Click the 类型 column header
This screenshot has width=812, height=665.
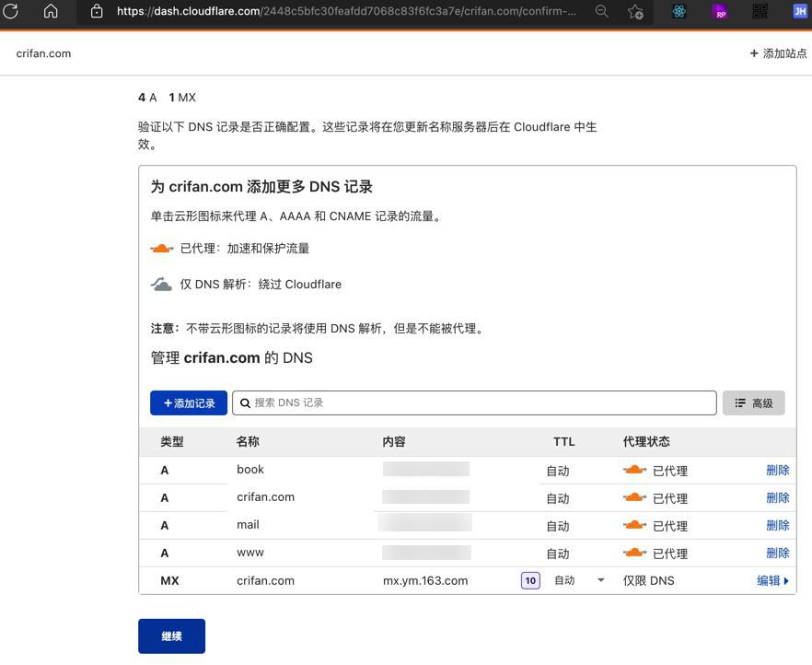coord(172,442)
